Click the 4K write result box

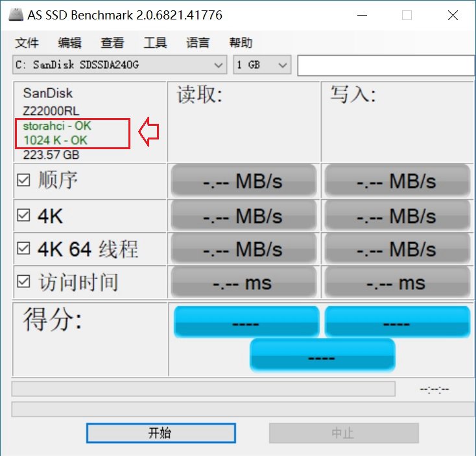coord(396,215)
